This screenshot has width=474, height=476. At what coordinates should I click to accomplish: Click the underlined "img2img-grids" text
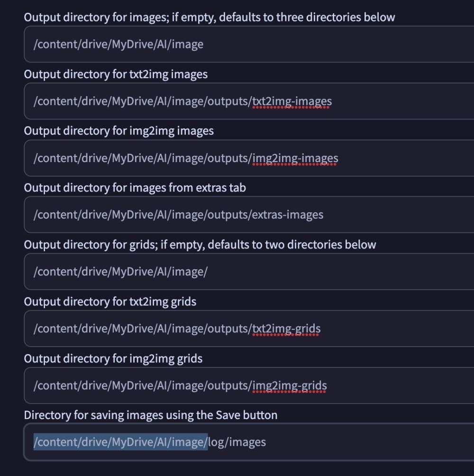tap(290, 385)
